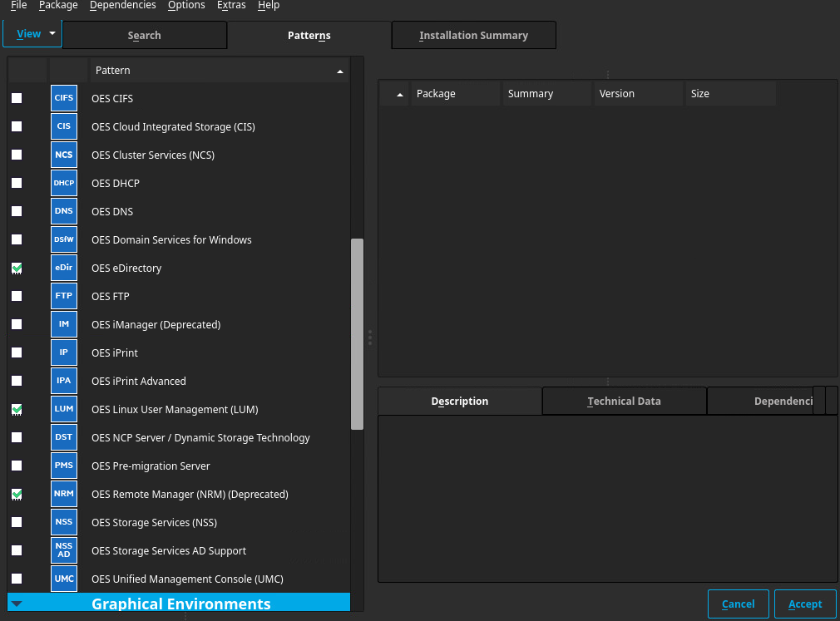Click the CIFS pattern icon
This screenshot has height=621, width=840.
click(x=64, y=98)
